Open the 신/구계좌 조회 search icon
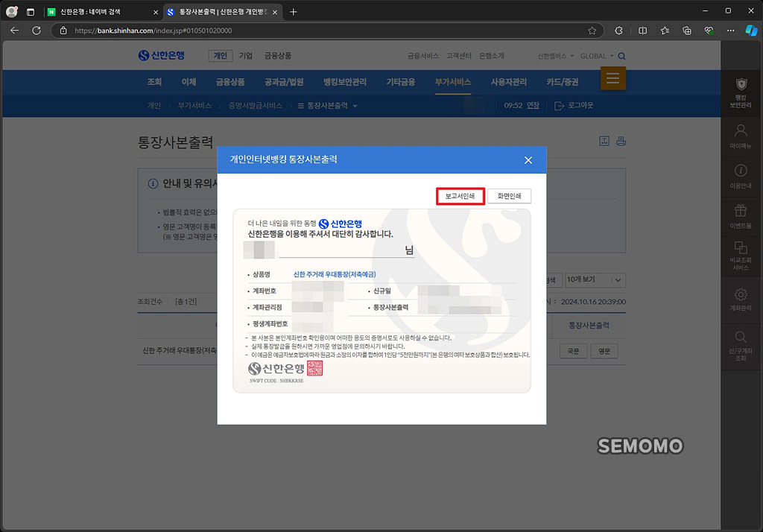Screen dimensions: 763x532 pyautogui.click(x=741, y=346)
